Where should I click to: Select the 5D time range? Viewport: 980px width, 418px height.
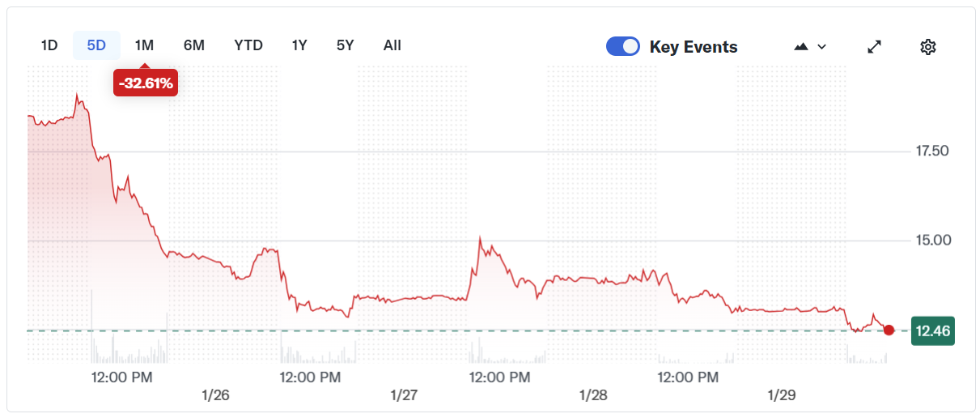pos(96,45)
